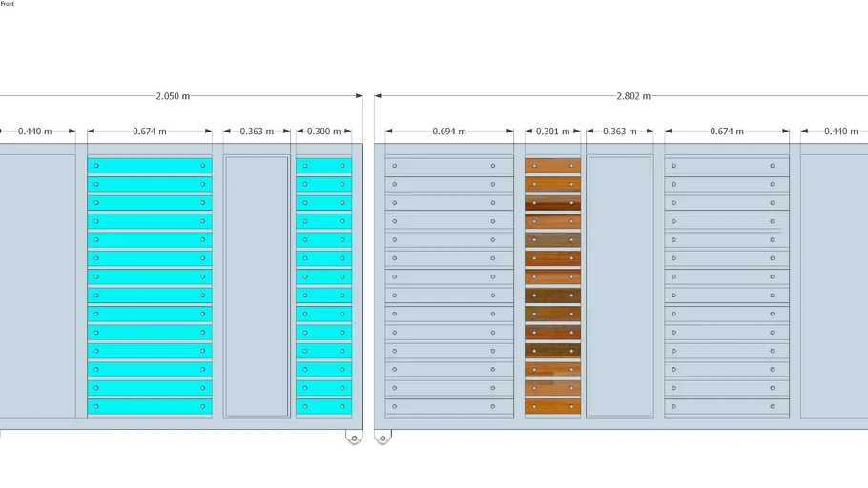Select blank panel between the two cyan columns
Image resolution: width=868 pixels, height=488 pixels.
[x=257, y=286]
